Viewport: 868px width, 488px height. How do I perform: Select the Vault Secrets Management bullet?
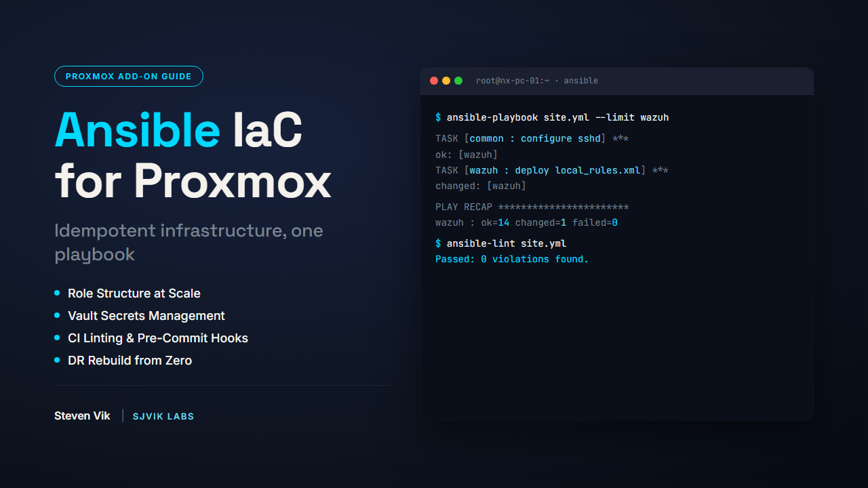pos(140,316)
